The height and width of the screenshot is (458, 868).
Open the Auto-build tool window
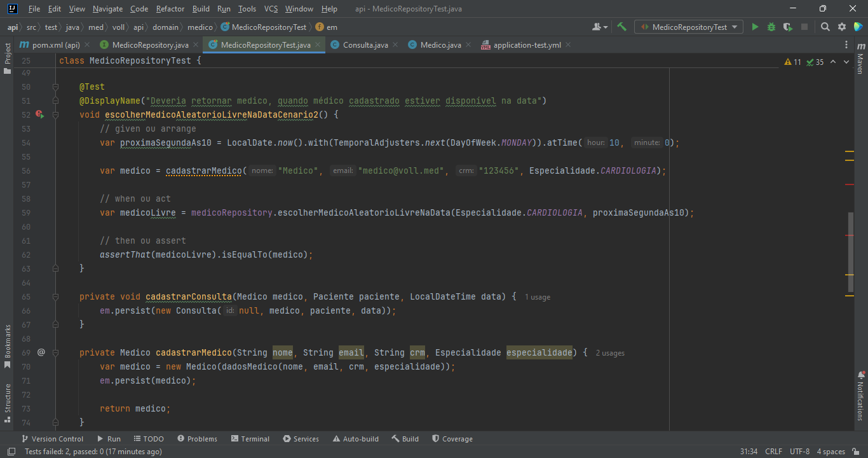(356, 439)
